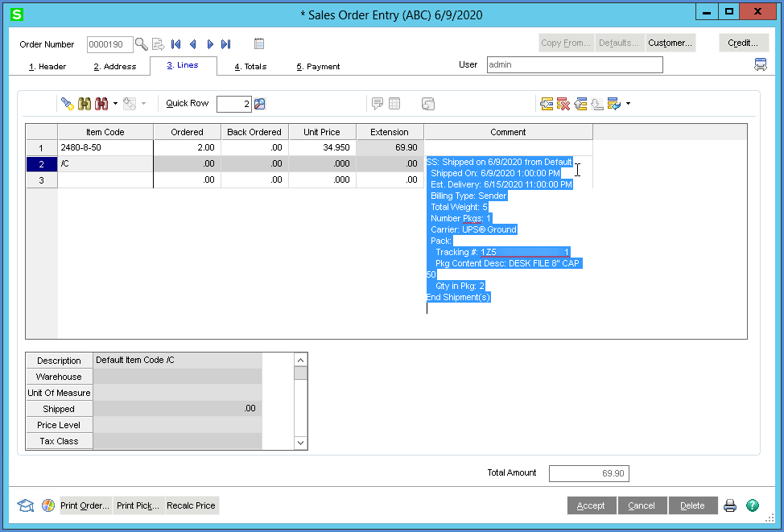Click the delete row red X icon

[563, 104]
